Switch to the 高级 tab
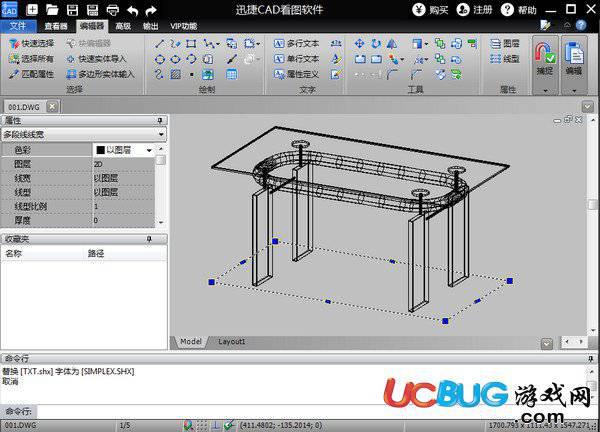Image resolution: width=600 pixels, height=432 pixels. click(x=123, y=26)
